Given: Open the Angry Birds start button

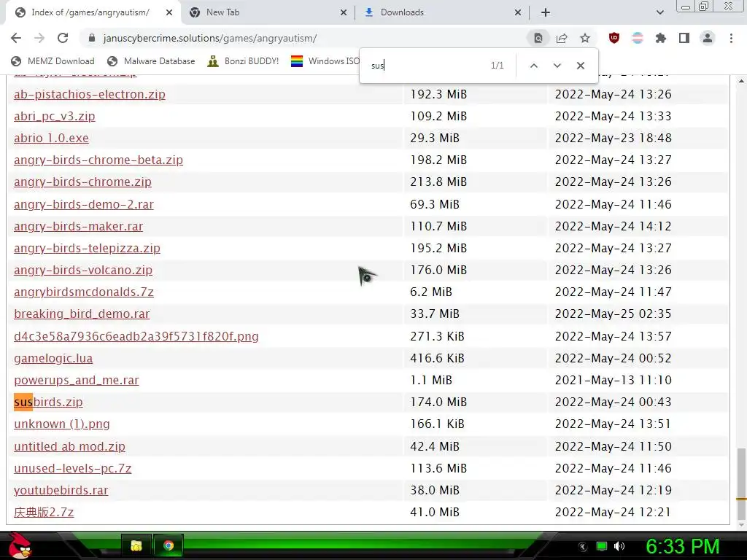Looking at the screenshot, I should [19, 545].
